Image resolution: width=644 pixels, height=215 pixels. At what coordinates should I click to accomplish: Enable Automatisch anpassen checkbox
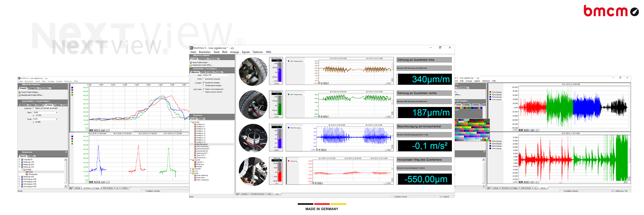point(204,79)
